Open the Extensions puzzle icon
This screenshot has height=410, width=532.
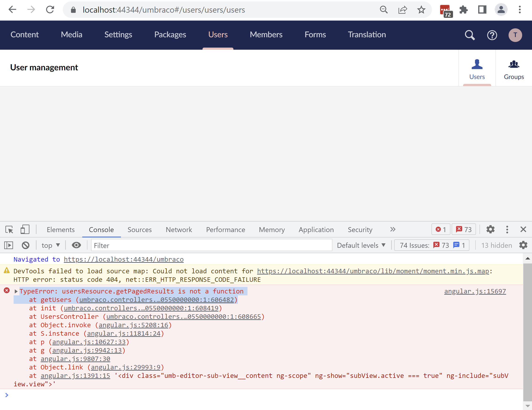(463, 10)
